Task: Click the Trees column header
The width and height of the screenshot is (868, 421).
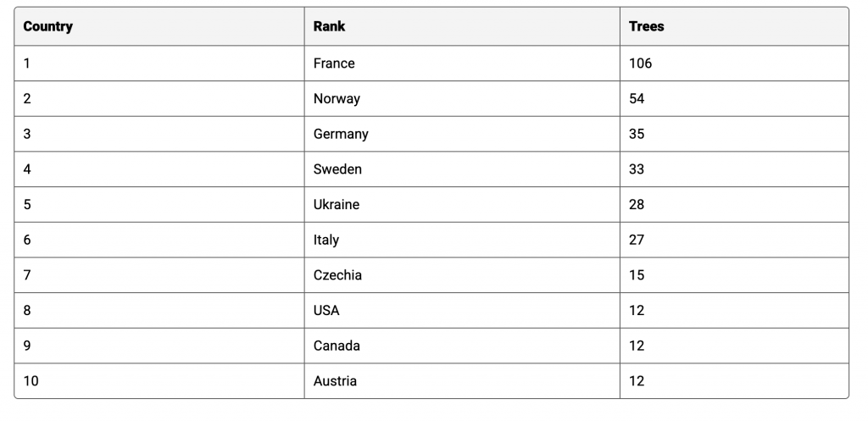Action: click(x=647, y=26)
